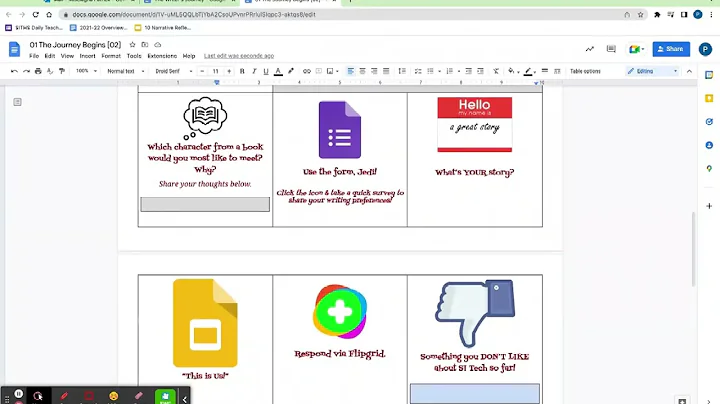The height and width of the screenshot is (404, 720).
Task: Open Google Account avatar P
Action: 705,49
